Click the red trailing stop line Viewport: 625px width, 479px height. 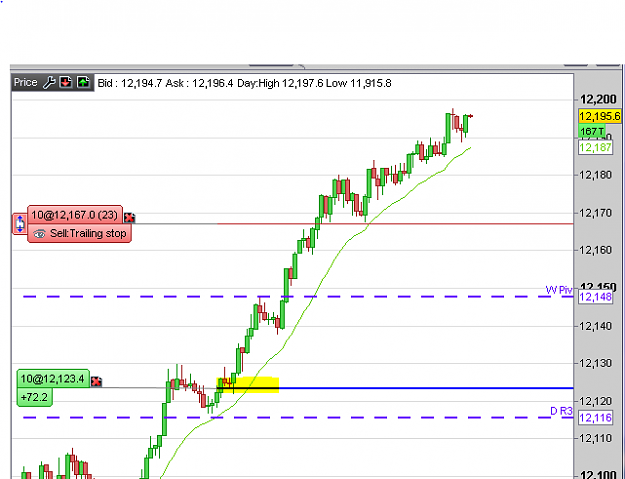coord(395,224)
